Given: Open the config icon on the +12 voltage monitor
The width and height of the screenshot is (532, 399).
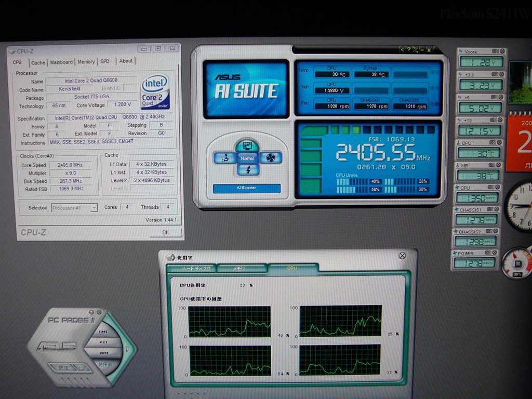Looking at the screenshot, I should [494, 120].
